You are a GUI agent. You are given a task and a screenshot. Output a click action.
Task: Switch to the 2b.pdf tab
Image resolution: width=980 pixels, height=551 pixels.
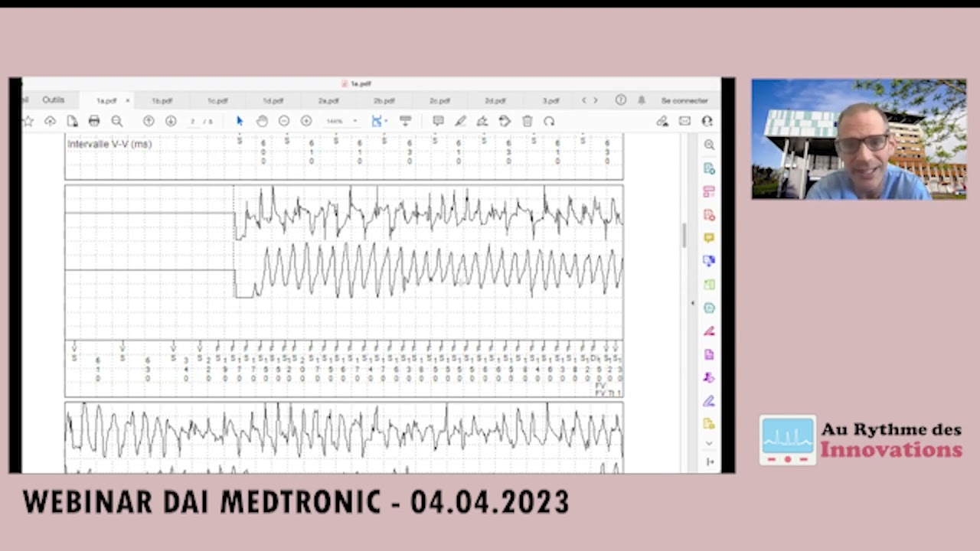(384, 100)
